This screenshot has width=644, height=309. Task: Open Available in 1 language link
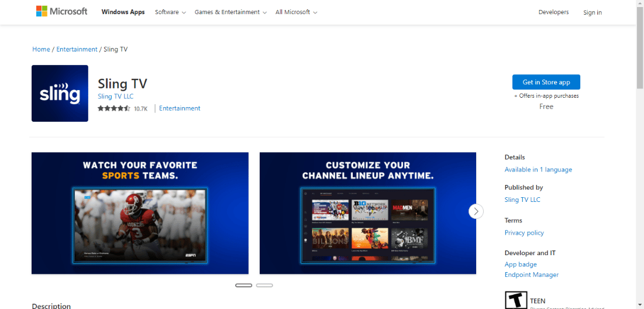coord(538,169)
